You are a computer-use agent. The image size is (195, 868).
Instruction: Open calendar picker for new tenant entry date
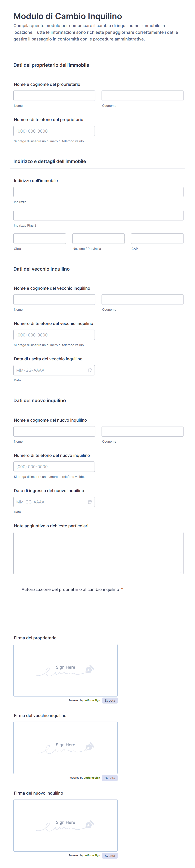click(90, 502)
